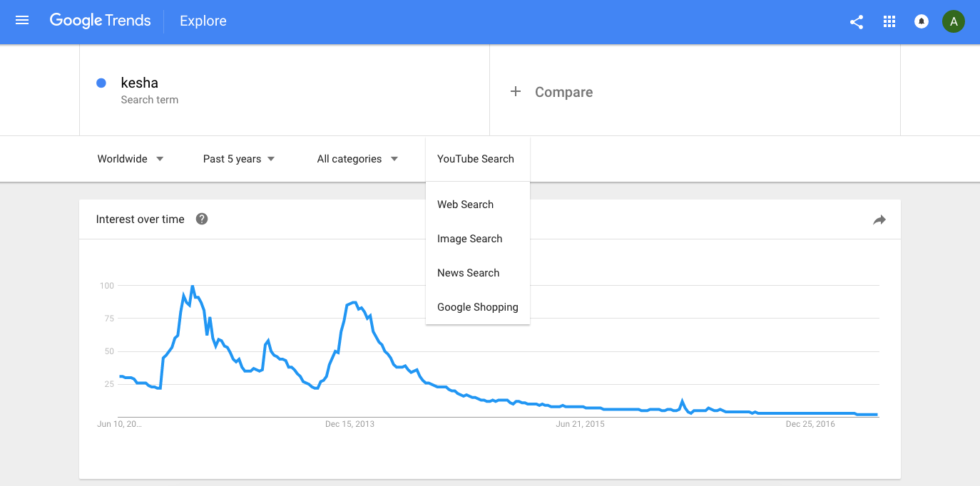Image resolution: width=980 pixels, height=486 pixels.
Task: Expand the All categories dropdown
Action: 357,159
